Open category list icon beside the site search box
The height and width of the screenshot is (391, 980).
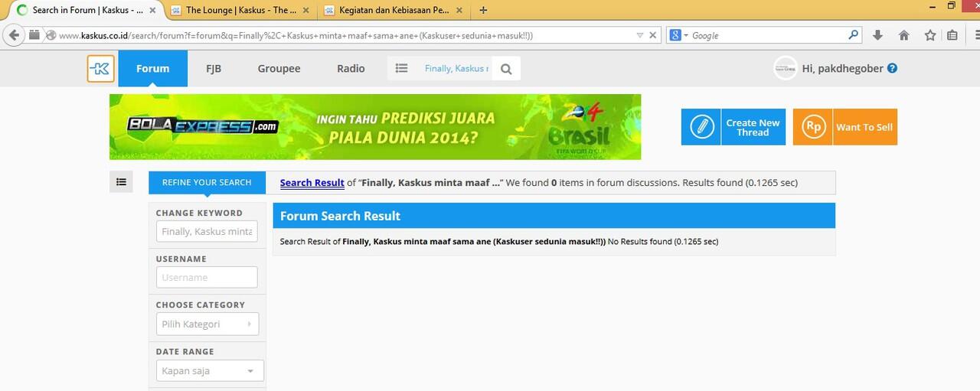(401, 68)
